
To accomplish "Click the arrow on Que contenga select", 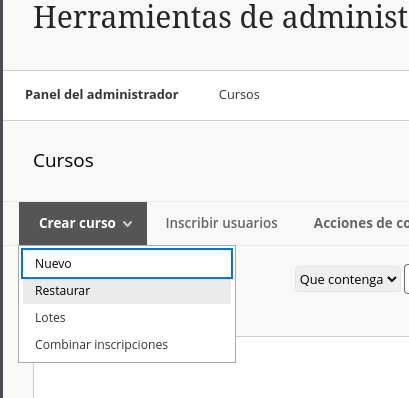I will [x=392, y=279].
